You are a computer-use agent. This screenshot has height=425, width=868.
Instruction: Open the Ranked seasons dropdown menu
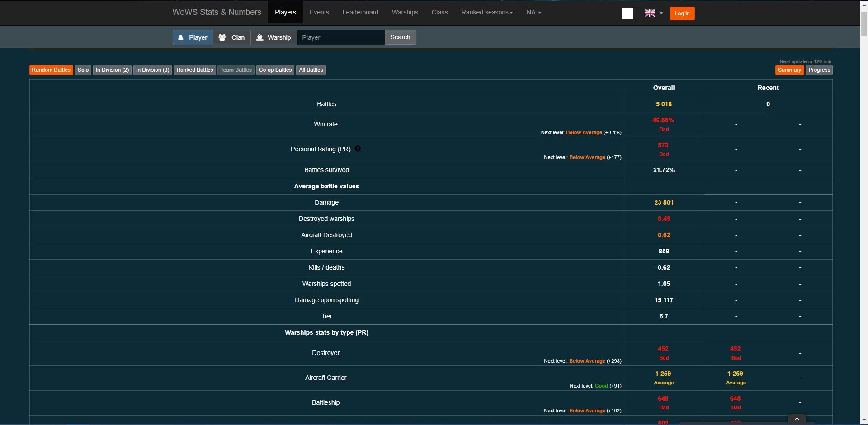pyautogui.click(x=487, y=12)
